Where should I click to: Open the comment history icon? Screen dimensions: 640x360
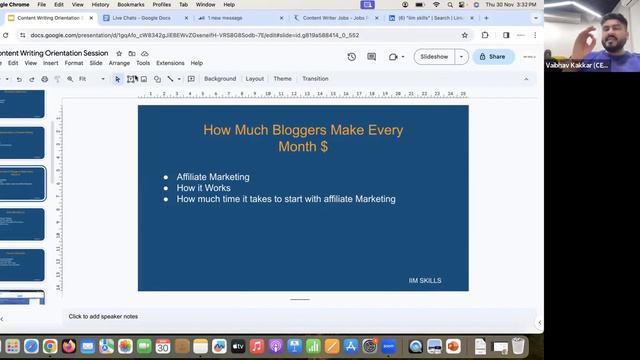click(371, 57)
